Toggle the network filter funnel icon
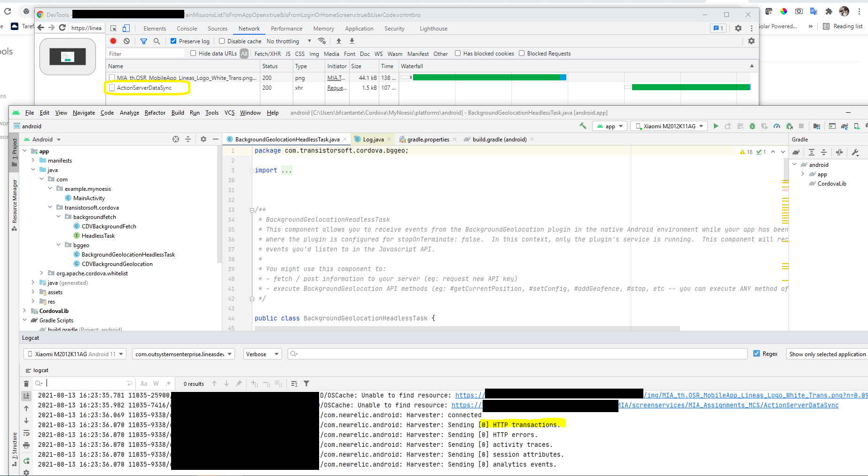This screenshot has height=476, width=868. pos(144,41)
